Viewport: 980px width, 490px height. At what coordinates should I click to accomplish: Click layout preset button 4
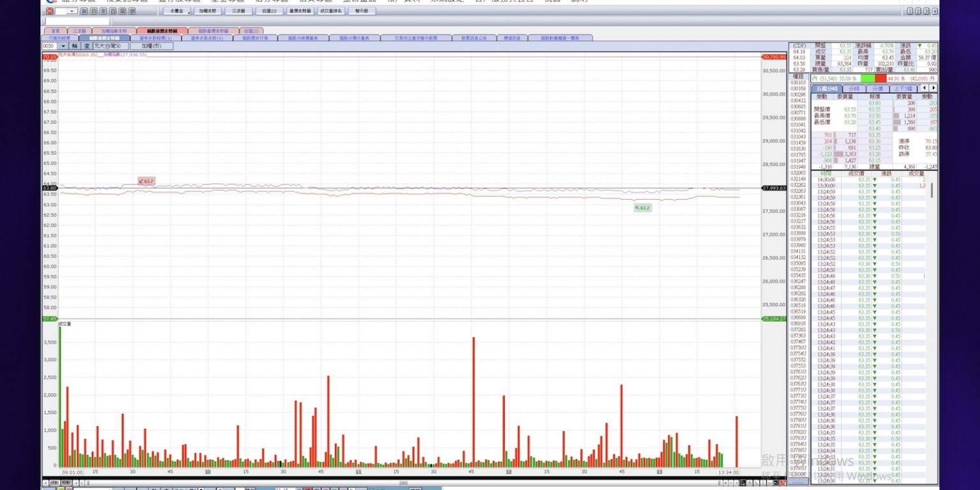pos(935,11)
